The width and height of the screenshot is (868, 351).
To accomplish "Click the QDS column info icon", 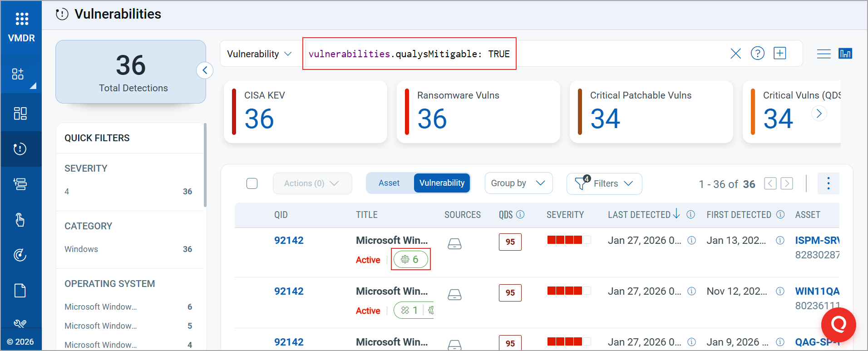I will pyautogui.click(x=521, y=214).
